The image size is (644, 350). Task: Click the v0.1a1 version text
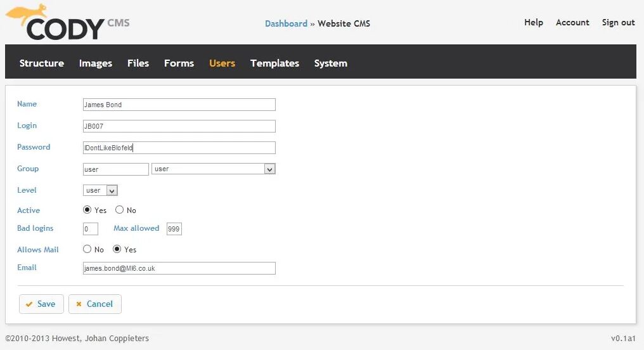pos(623,338)
